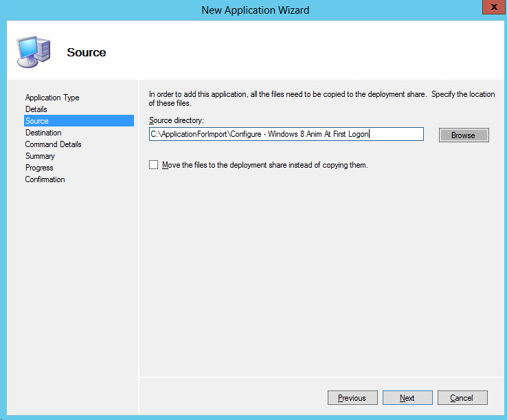Select the Confirmation step in sidebar
Image resolution: width=507 pixels, height=420 pixels.
coord(45,179)
